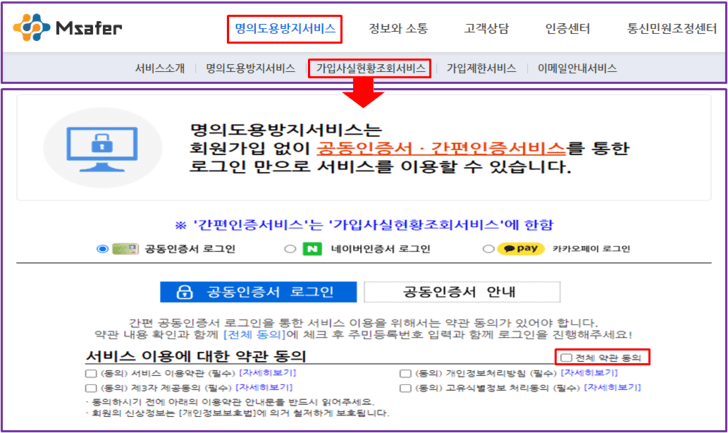Go to 서비스소개 submenu
Screen dimensions: 728x433
click(x=160, y=69)
